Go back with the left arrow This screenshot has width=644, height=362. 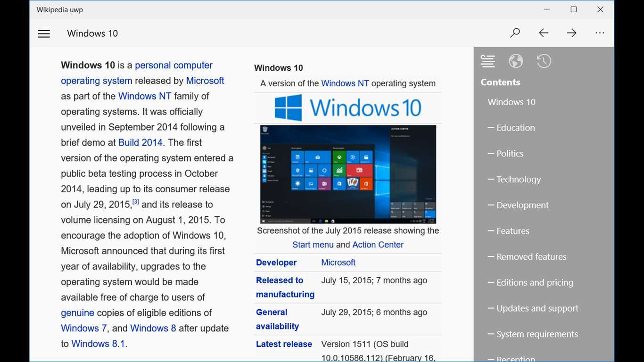(544, 33)
